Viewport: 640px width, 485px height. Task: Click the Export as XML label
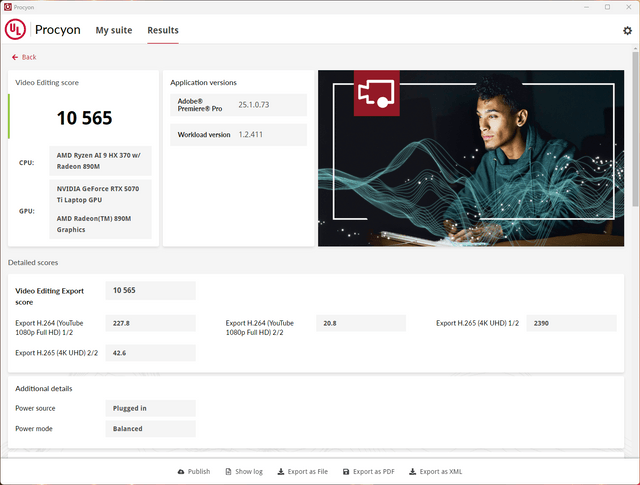point(441,472)
